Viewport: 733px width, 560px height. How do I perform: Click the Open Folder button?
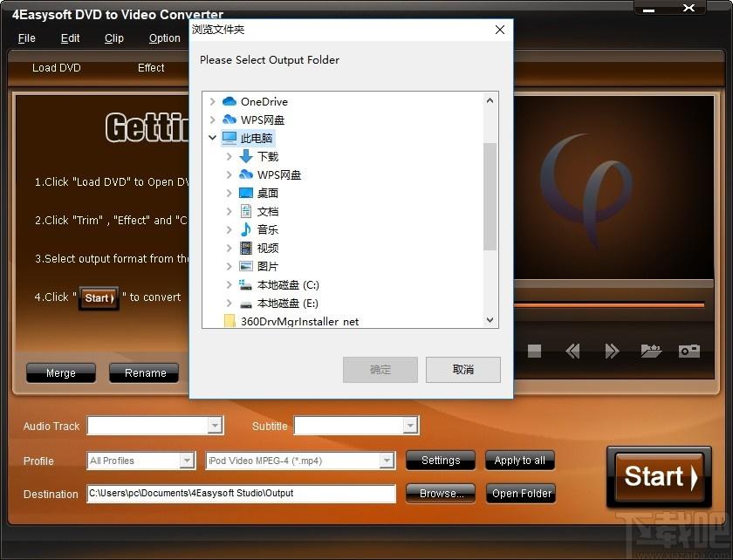click(x=521, y=493)
